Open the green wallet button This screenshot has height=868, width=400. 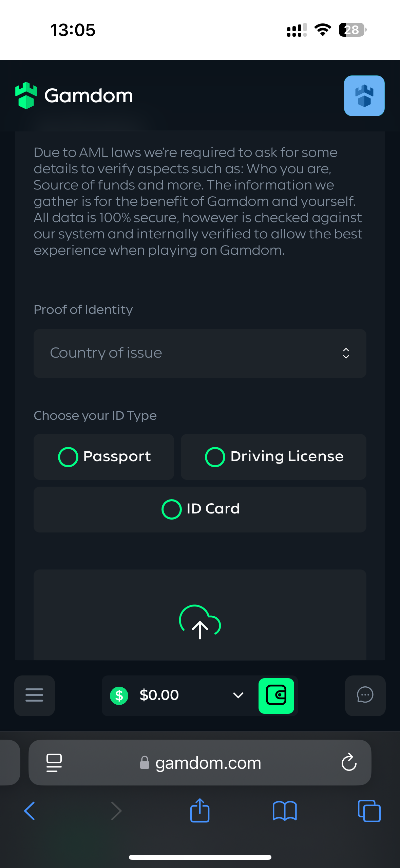[276, 695]
